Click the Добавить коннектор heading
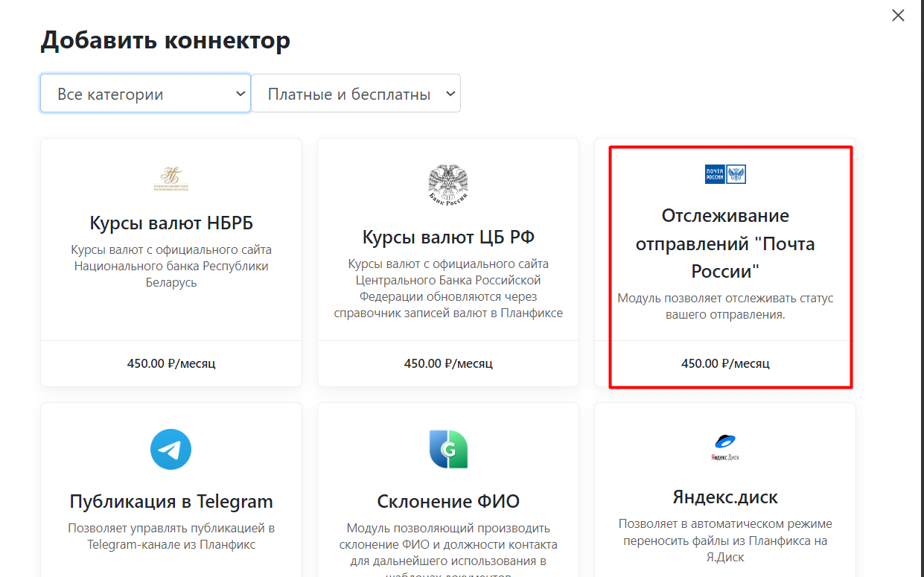 pos(165,40)
